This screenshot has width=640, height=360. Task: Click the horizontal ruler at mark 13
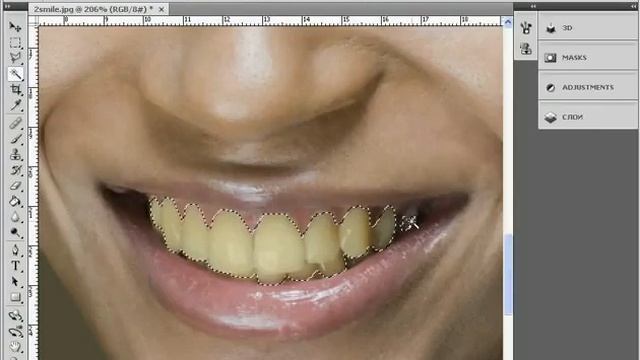click(x=267, y=20)
